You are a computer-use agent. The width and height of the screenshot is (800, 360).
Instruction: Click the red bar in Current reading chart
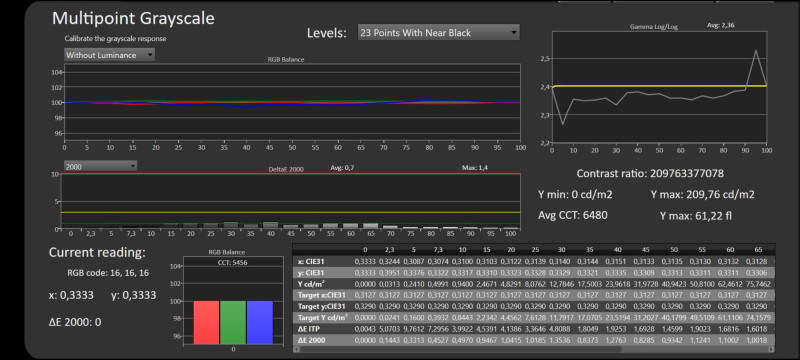click(x=207, y=322)
